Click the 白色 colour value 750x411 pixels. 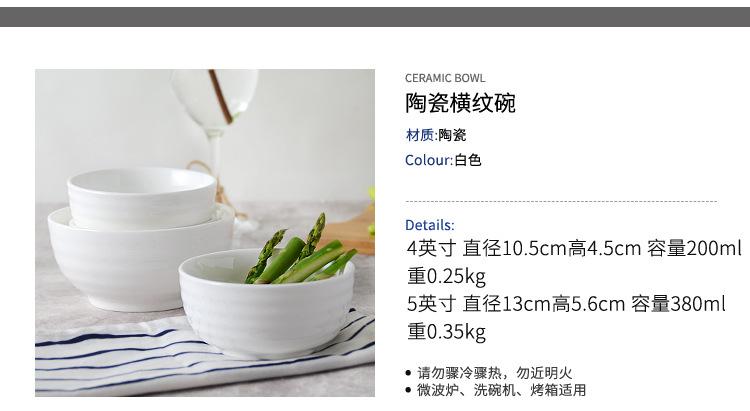tap(468, 160)
